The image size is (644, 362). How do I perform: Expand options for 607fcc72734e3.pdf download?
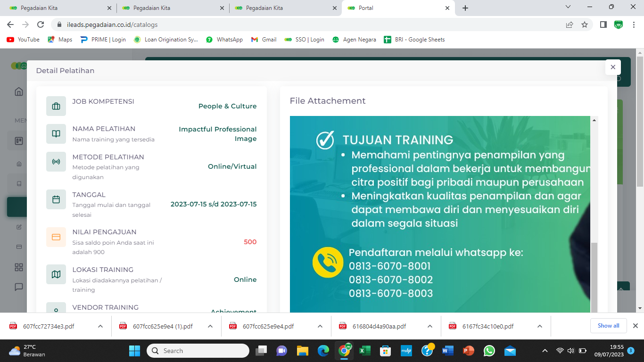pyautogui.click(x=100, y=326)
